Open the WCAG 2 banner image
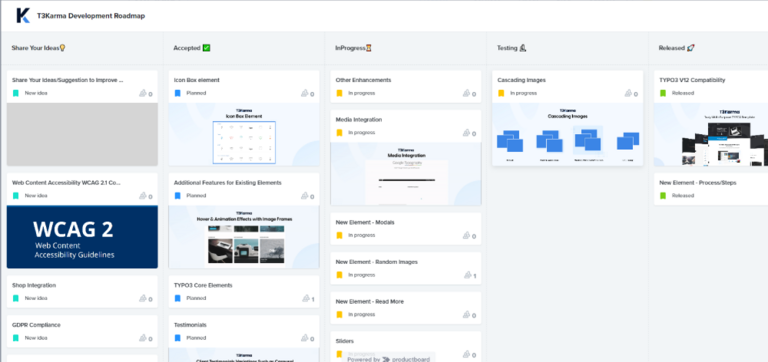This screenshot has width=768, height=362. click(x=82, y=237)
